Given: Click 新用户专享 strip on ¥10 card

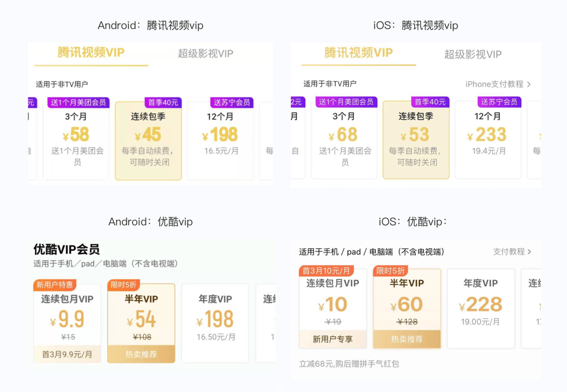Looking at the screenshot, I should pyautogui.click(x=333, y=339).
